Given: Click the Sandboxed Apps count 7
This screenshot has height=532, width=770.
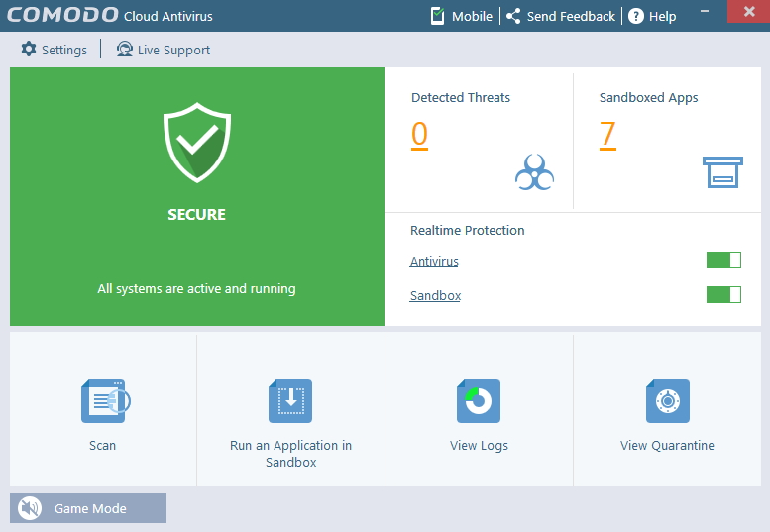Looking at the screenshot, I should point(607,135).
